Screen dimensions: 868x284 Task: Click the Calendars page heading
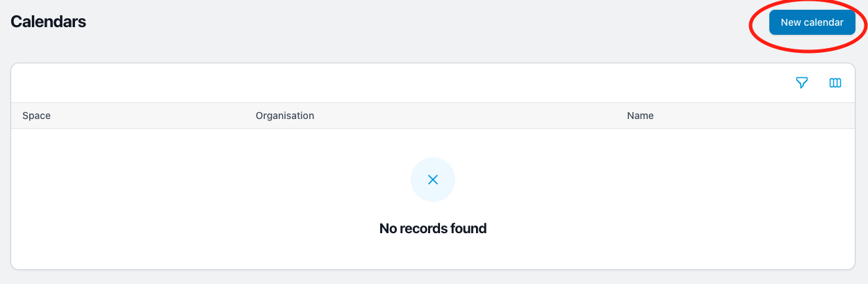[x=49, y=22]
